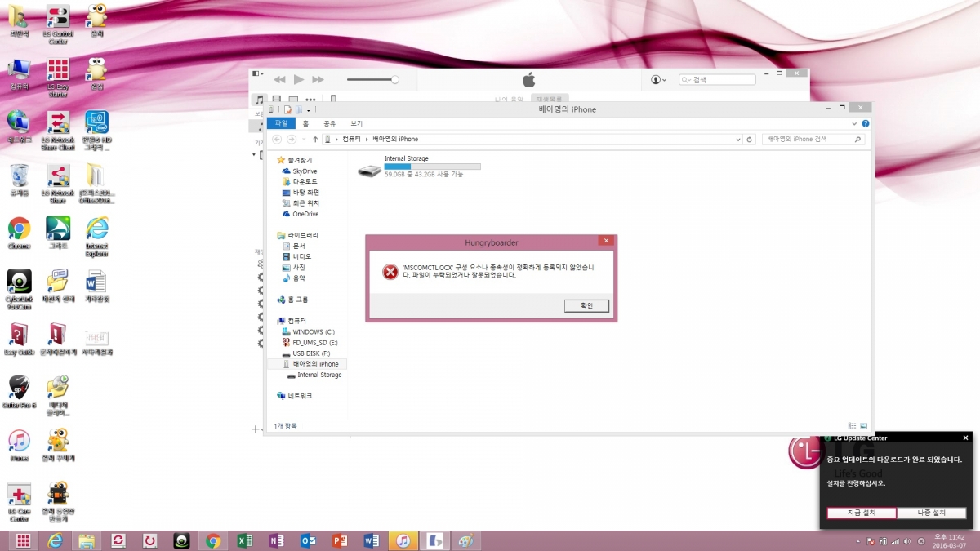Click iTunes rewind button
This screenshot has height=551, width=980.
pos(279,79)
